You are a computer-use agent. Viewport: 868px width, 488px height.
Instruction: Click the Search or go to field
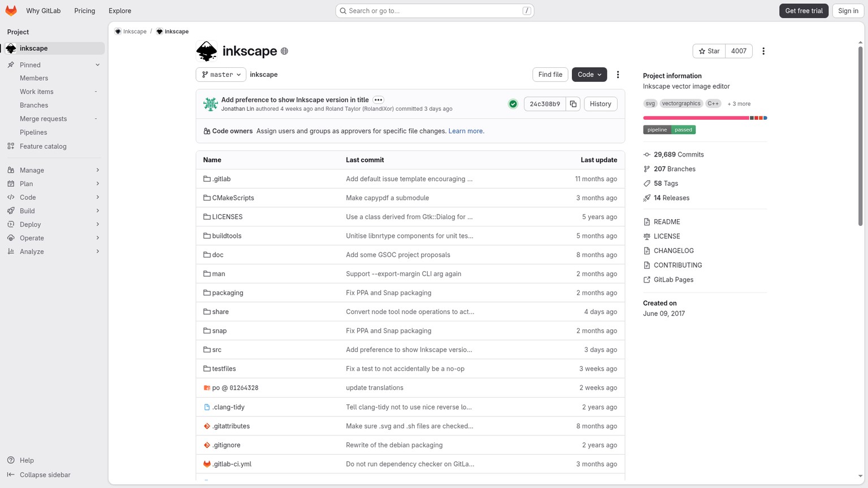pyautogui.click(x=435, y=11)
